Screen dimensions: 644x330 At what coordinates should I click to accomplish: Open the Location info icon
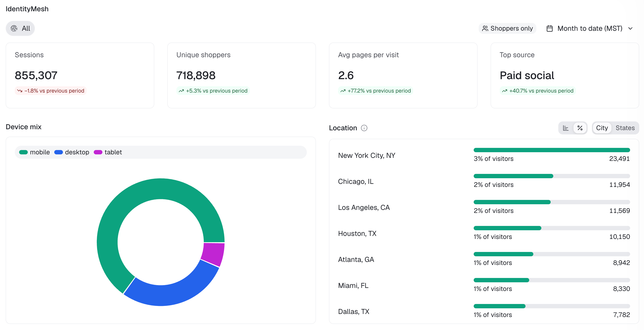tap(364, 128)
